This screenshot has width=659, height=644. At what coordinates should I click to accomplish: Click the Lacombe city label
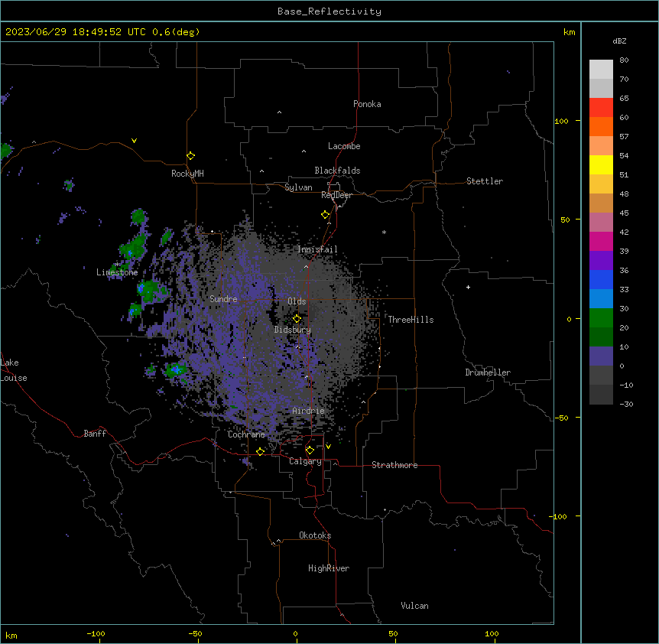[x=344, y=146]
